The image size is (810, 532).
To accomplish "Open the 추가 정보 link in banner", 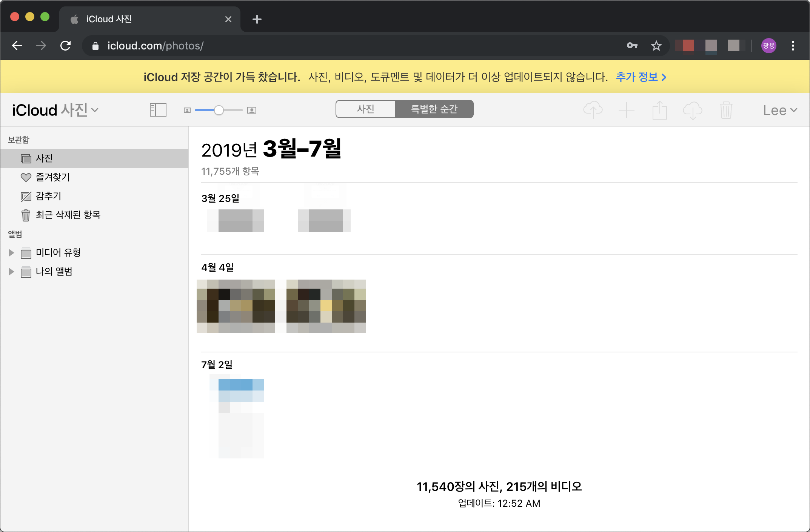I will (641, 77).
